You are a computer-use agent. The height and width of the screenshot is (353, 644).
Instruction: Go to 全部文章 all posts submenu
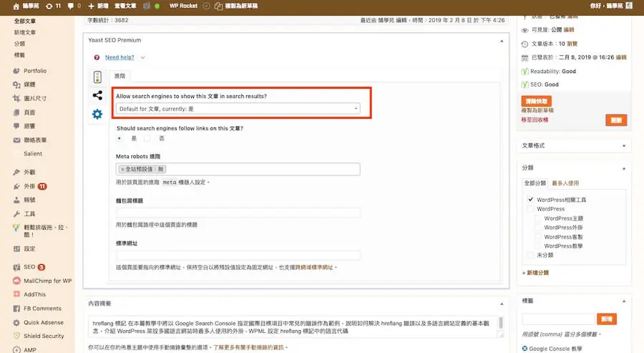click(24, 21)
